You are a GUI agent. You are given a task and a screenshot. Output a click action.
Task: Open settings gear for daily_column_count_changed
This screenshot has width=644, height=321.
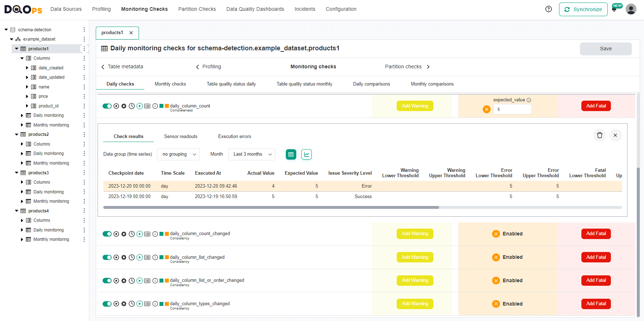pyautogui.click(x=124, y=234)
